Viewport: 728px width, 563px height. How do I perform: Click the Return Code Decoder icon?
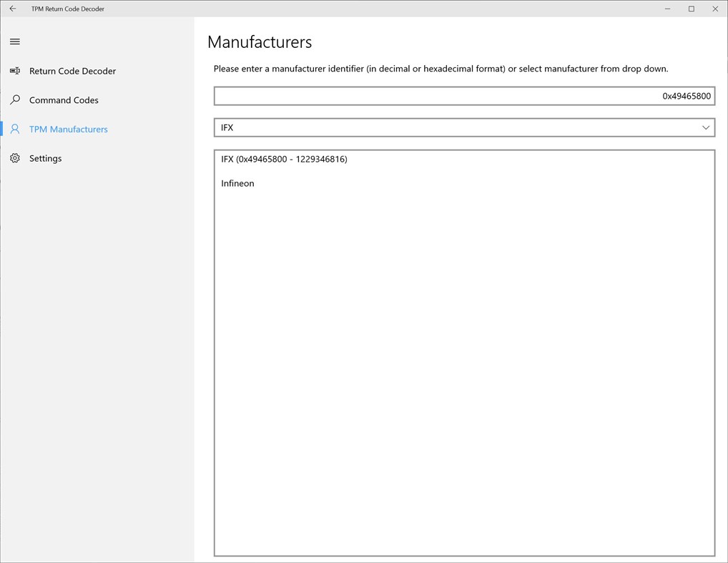coord(14,71)
